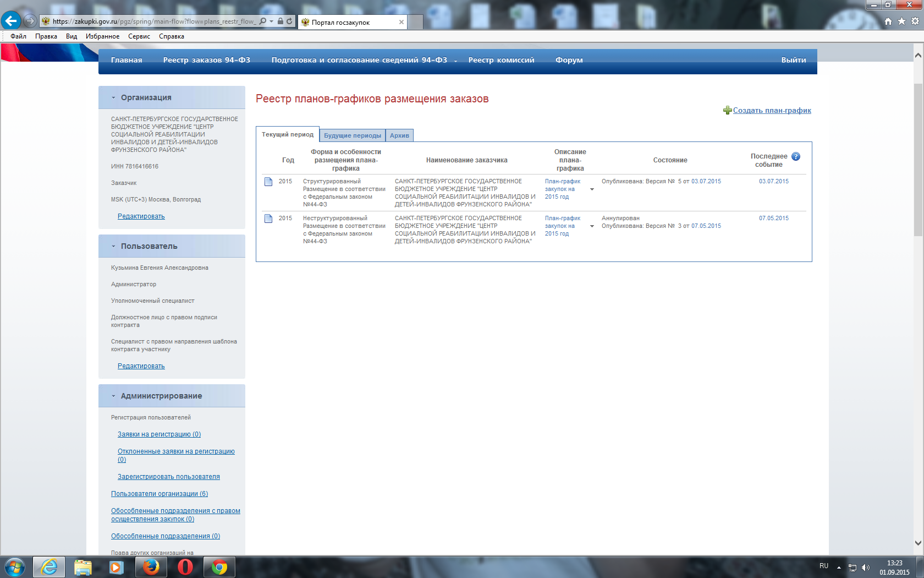Viewport: 924px width, 578px height.
Task: Collapse the Организация panel
Action: pyautogui.click(x=113, y=97)
